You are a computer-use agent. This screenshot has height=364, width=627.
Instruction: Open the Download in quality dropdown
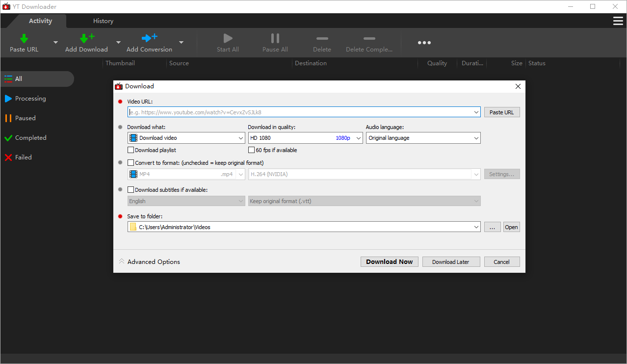pyautogui.click(x=305, y=138)
